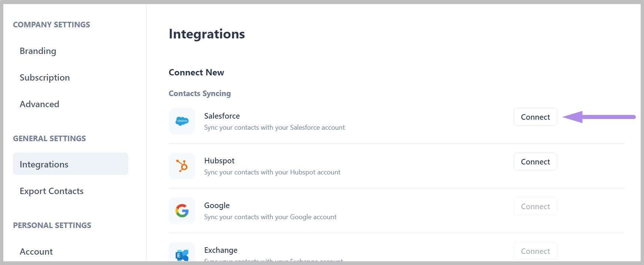This screenshot has width=644, height=265.
Task: Click 'Sync your contacts with your Hubspot account'
Action: click(x=272, y=172)
